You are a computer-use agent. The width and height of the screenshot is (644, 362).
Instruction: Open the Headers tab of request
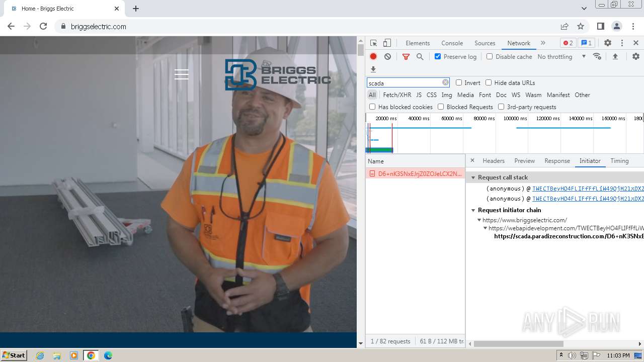click(494, 161)
